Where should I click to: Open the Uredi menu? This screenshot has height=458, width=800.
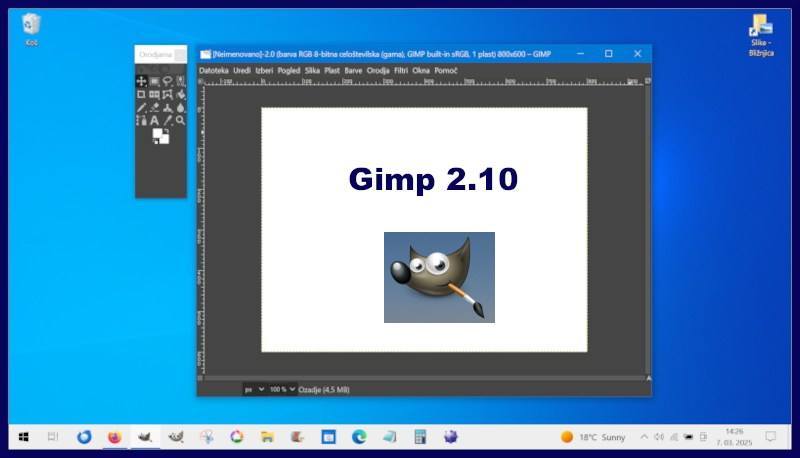(242, 70)
